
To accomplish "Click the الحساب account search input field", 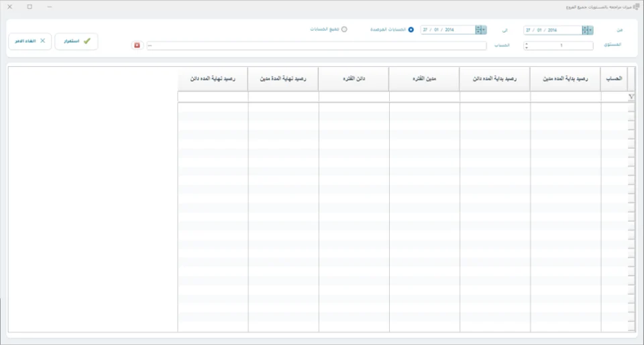I will pyautogui.click(x=317, y=45).
